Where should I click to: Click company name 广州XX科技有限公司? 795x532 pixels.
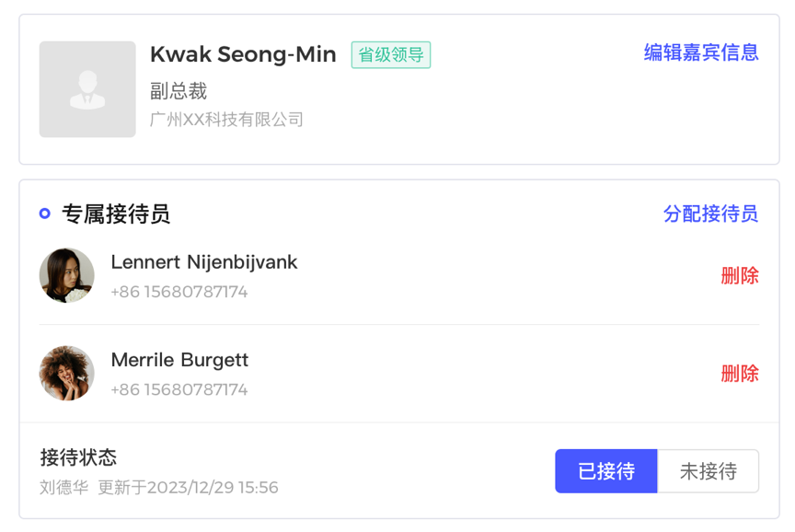[x=226, y=120]
